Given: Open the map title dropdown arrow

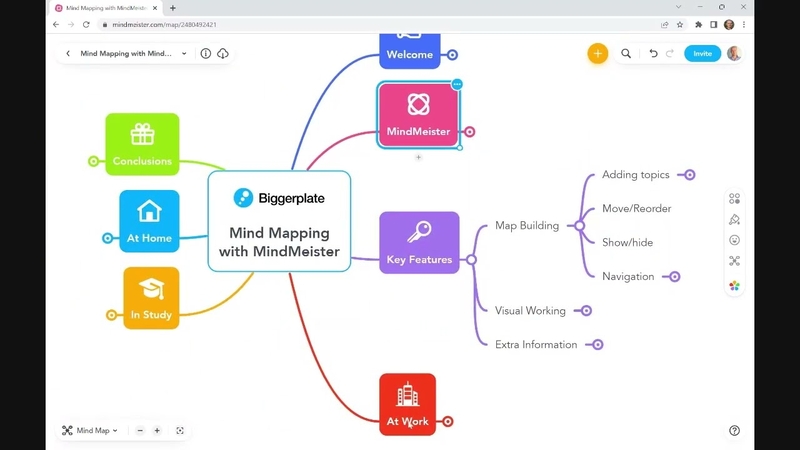Looking at the screenshot, I should point(184,54).
